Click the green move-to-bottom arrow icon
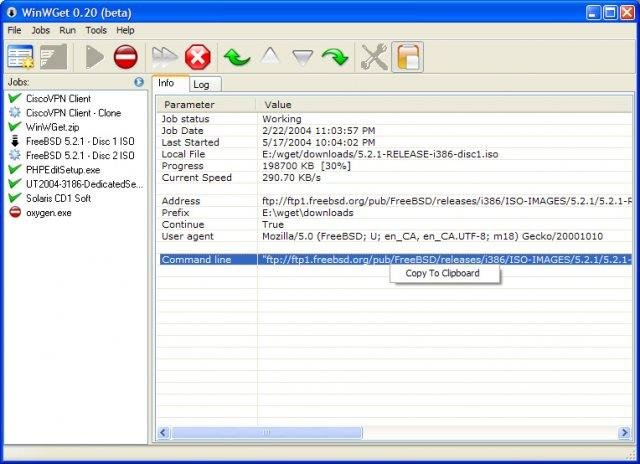 (x=335, y=57)
